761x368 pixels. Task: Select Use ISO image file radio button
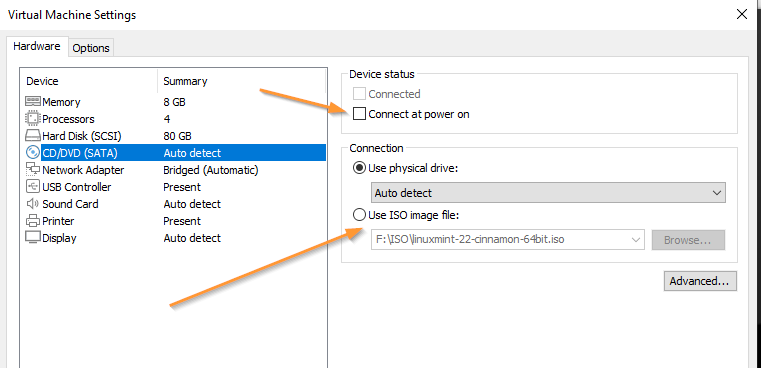[x=359, y=215]
